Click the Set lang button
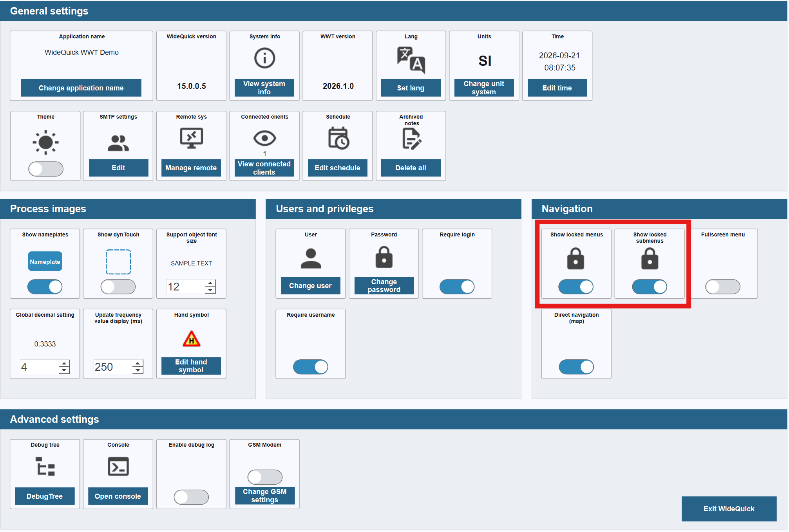This screenshot has height=532, width=789. 411,88
